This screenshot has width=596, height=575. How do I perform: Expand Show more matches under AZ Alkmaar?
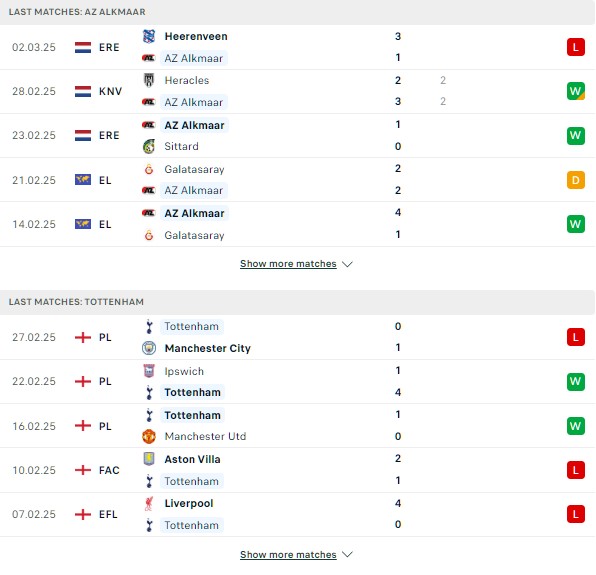(x=288, y=264)
